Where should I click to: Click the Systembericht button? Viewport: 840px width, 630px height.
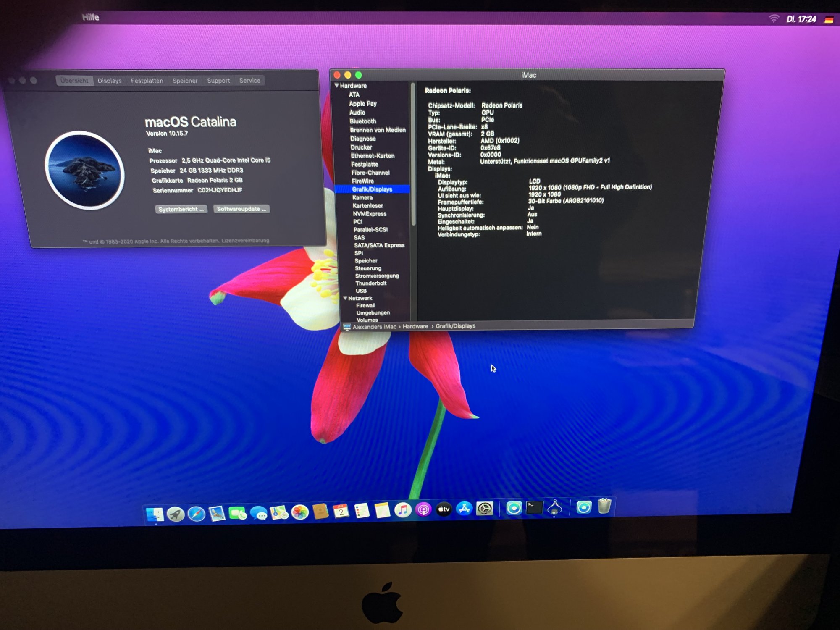click(x=181, y=209)
